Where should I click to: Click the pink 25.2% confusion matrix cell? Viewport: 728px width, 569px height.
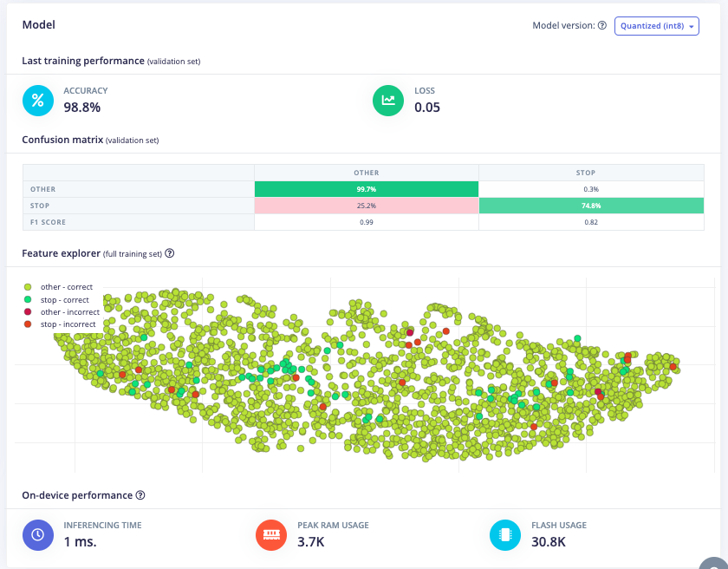coord(366,206)
